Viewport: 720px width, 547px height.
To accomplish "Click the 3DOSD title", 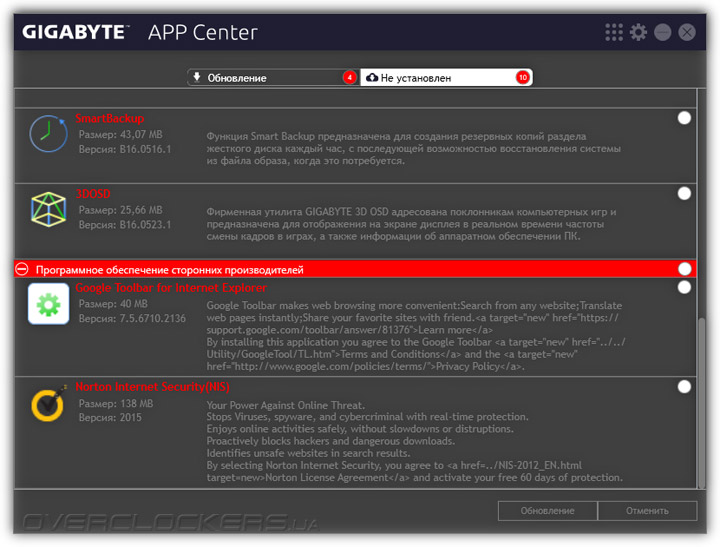I will click(93, 194).
